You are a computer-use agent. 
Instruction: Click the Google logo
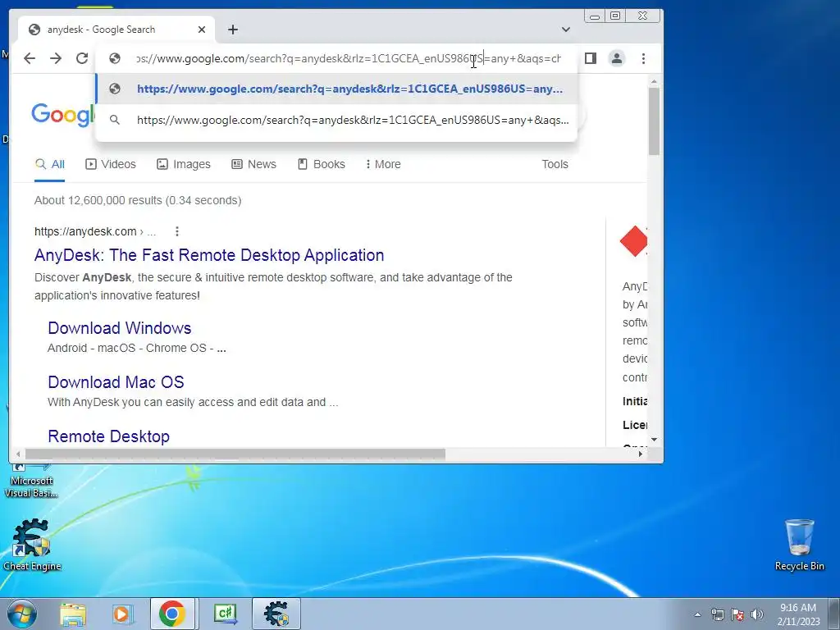point(63,115)
